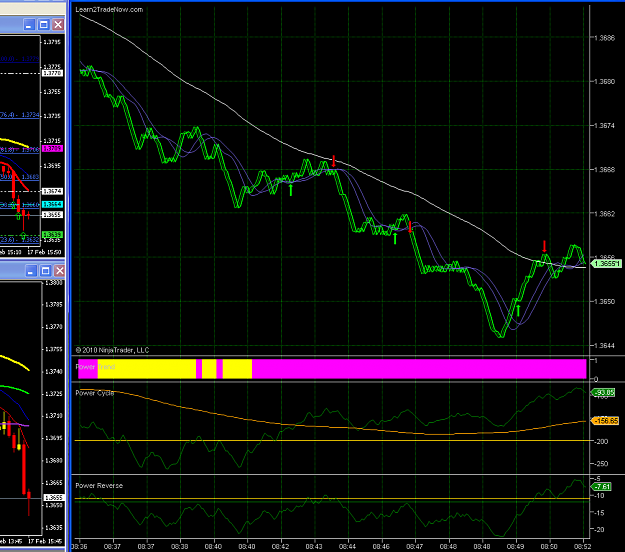Click the -200 Power Cycle axis label
Screen dimensions: 625x552
tap(601, 442)
